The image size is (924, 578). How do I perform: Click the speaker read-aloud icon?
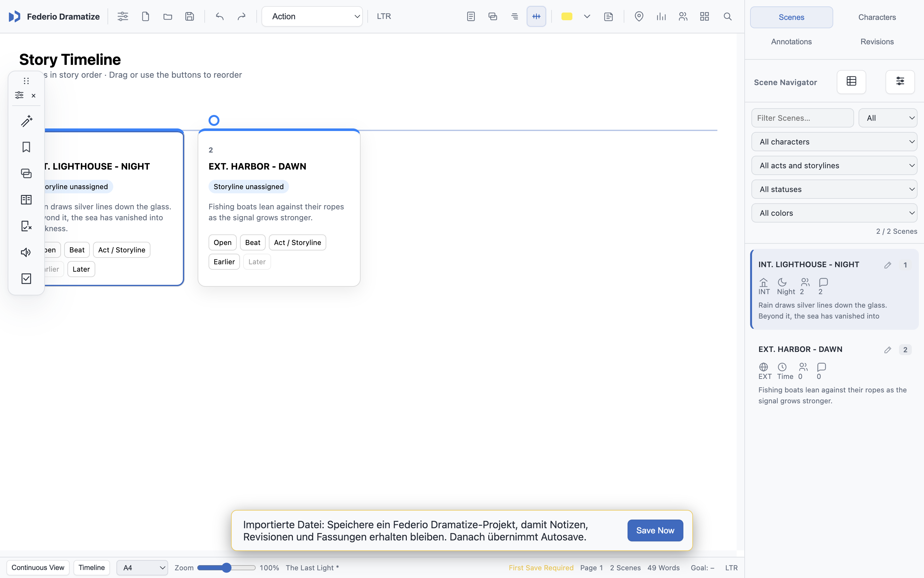(x=26, y=252)
